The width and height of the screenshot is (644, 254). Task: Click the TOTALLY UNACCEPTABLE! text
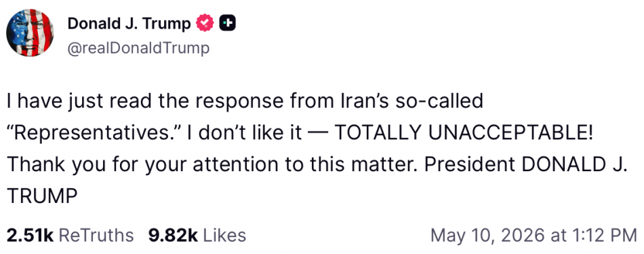pyautogui.click(x=464, y=132)
